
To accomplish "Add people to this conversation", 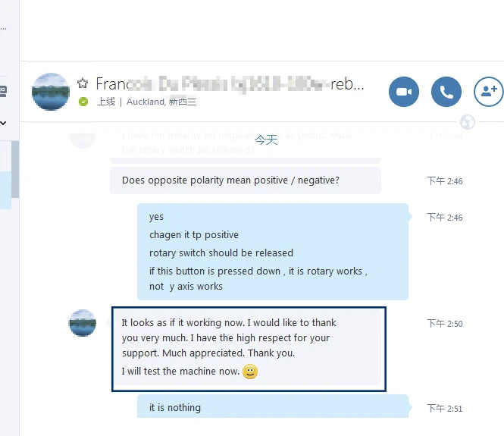I will point(489,92).
